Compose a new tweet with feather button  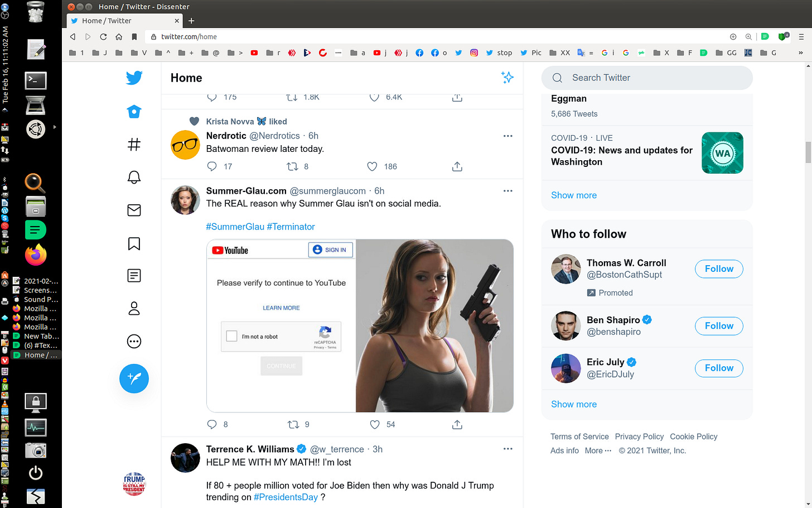[134, 378]
